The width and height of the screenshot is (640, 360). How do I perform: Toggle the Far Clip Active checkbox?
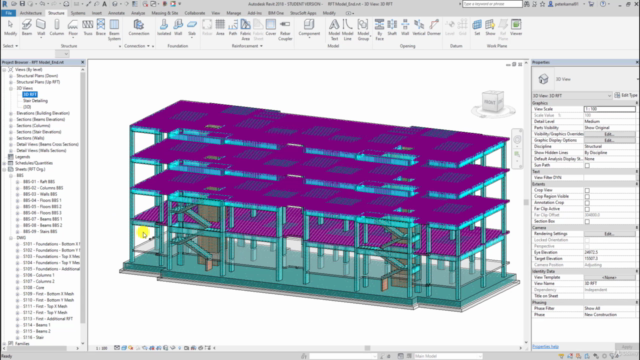[x=587, y=209]
